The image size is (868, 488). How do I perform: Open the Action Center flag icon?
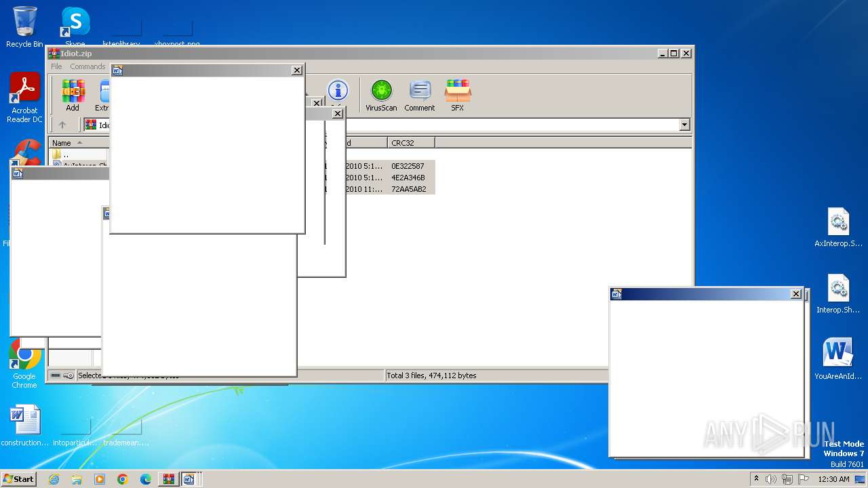[x=804, y=479]
